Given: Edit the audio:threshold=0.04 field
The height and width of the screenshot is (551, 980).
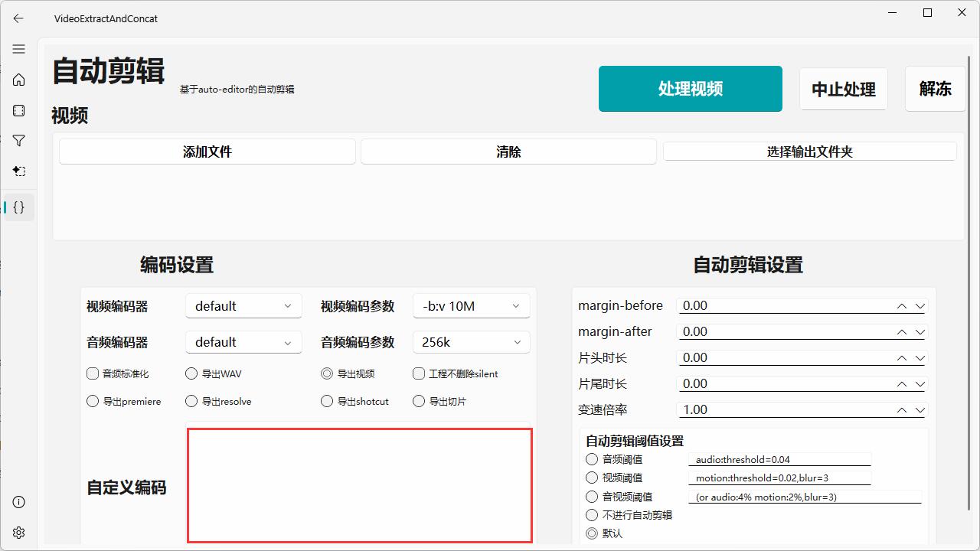Looking at the screenshot, I should tap(779, 459).
